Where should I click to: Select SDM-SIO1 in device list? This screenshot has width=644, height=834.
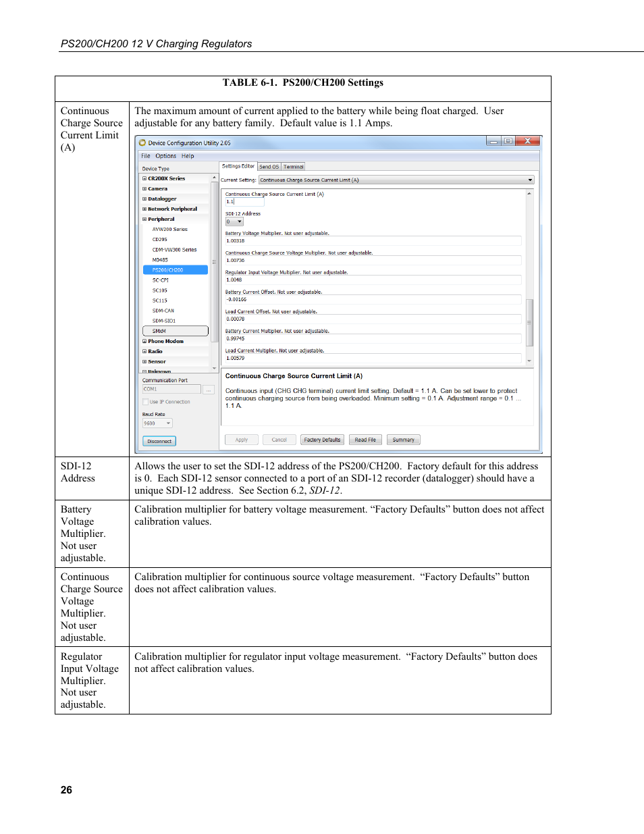164,321
